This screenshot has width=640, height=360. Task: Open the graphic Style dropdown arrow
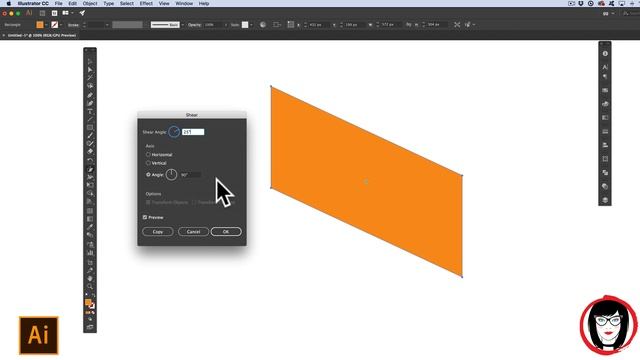[x=251, y=25]
